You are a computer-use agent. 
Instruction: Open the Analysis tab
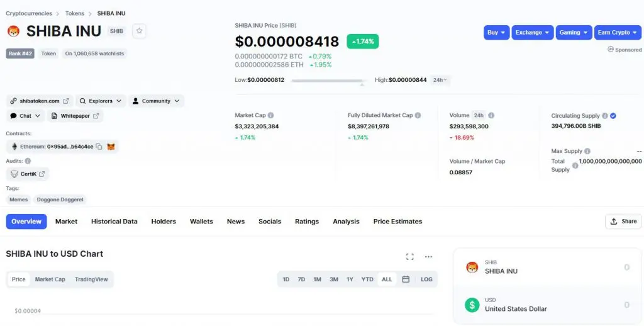tap(346, 222)
